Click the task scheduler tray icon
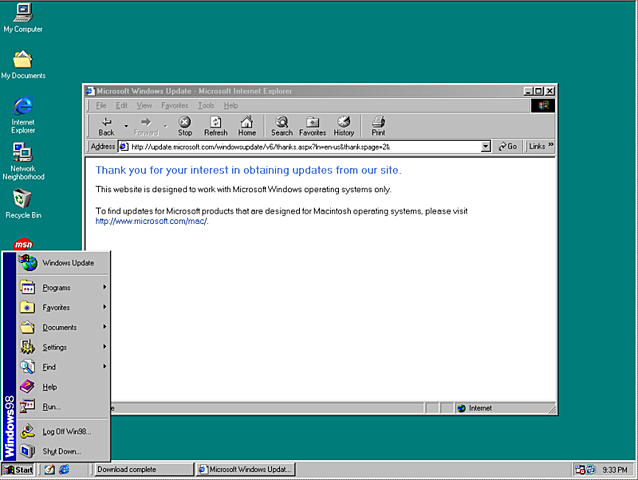The width and height of the screenshot is (638, 480). pos(580,469)
